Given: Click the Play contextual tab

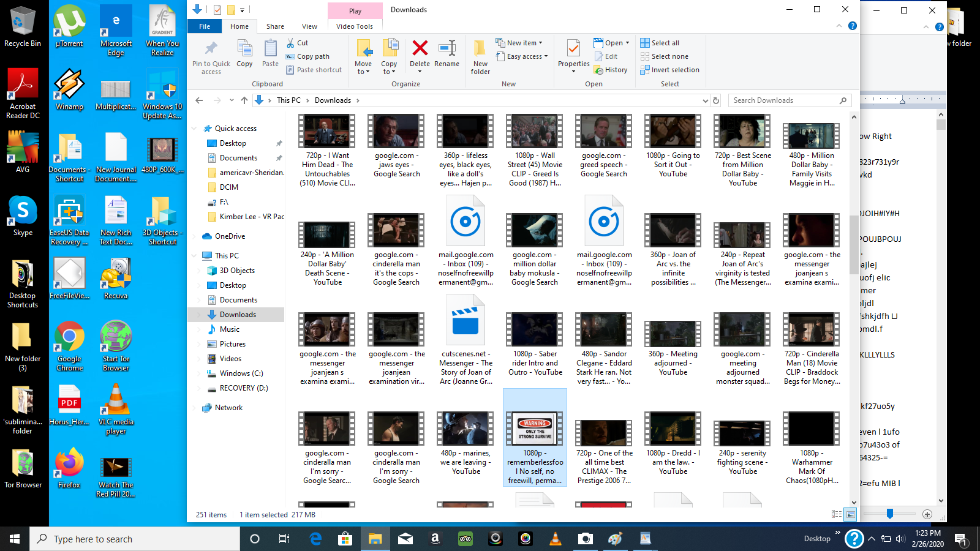Looking at the screenshot, I should coord(355,10).
